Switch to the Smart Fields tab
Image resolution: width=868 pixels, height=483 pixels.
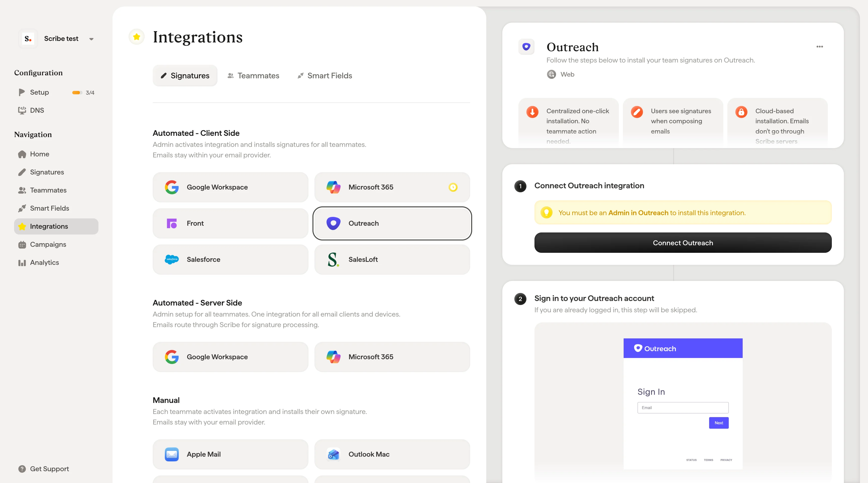(325, 76)
